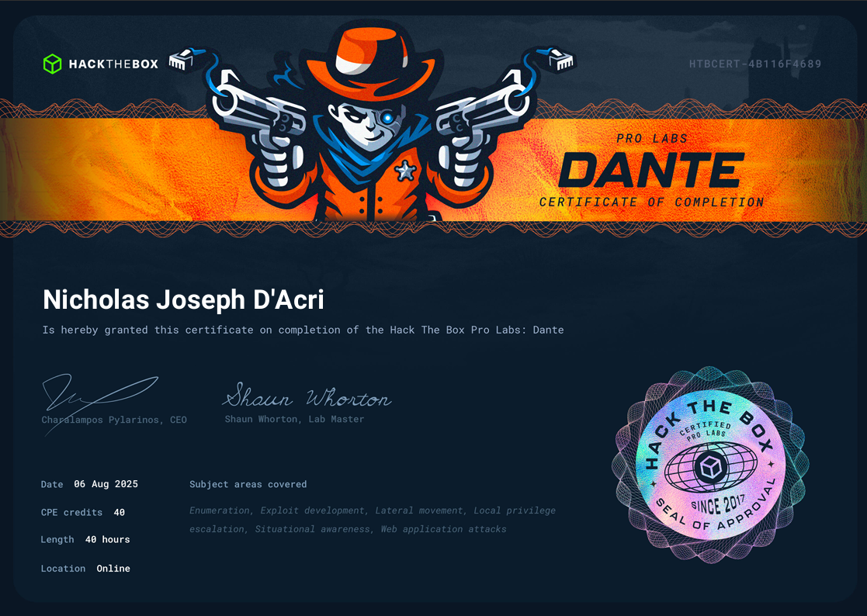The width and height of the screenshot is (867, 616).
Task: Click the date value 06 Aug 2025
Action: [x=106, y=484]
